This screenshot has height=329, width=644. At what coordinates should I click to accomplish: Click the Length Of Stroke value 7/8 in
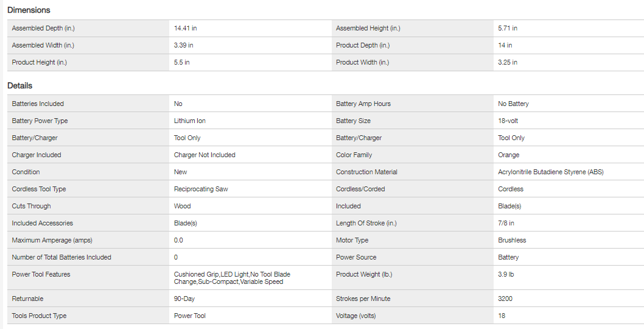(506, 223)
